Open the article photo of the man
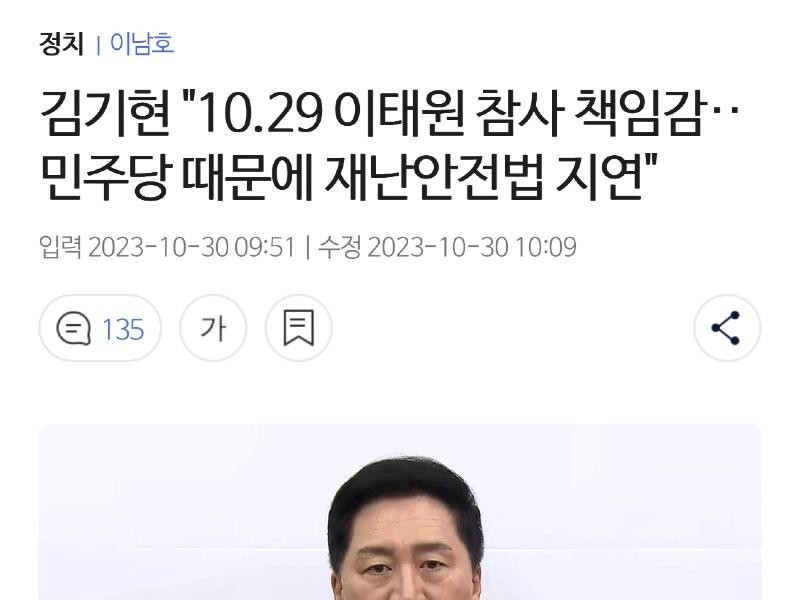The width and height of the screenshot is (800, 600). [x=400, y=512]
